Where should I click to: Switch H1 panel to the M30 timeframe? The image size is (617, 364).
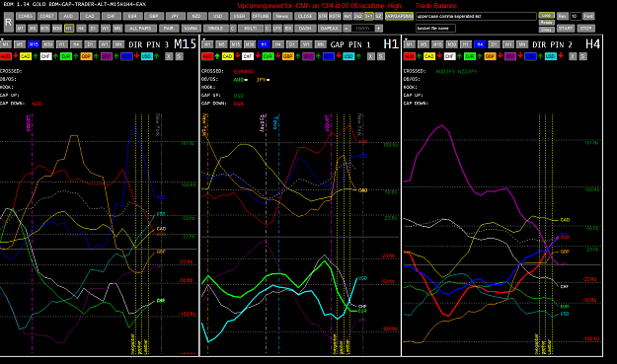(x=250, y=44)
